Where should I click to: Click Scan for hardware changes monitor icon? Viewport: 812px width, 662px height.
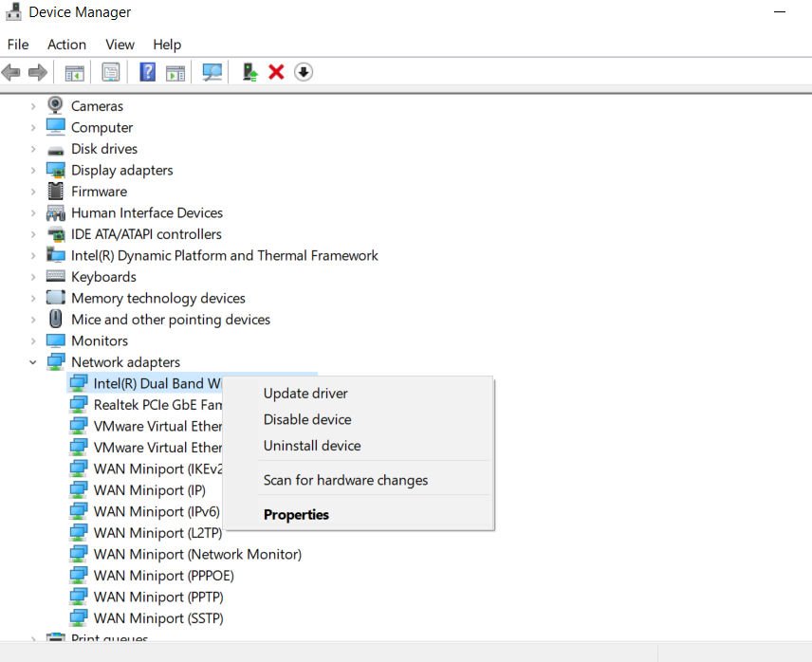click(x=212, y=72)
